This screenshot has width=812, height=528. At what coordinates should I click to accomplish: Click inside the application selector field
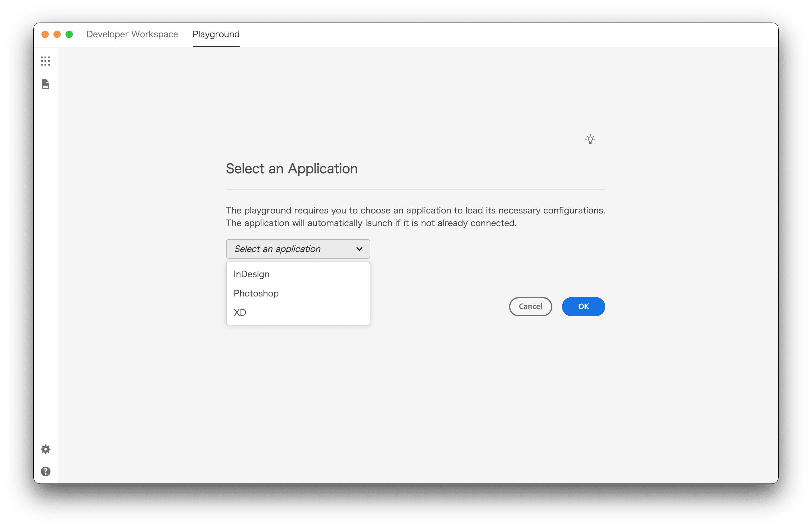pyautogui.click(x=298, y=249)
